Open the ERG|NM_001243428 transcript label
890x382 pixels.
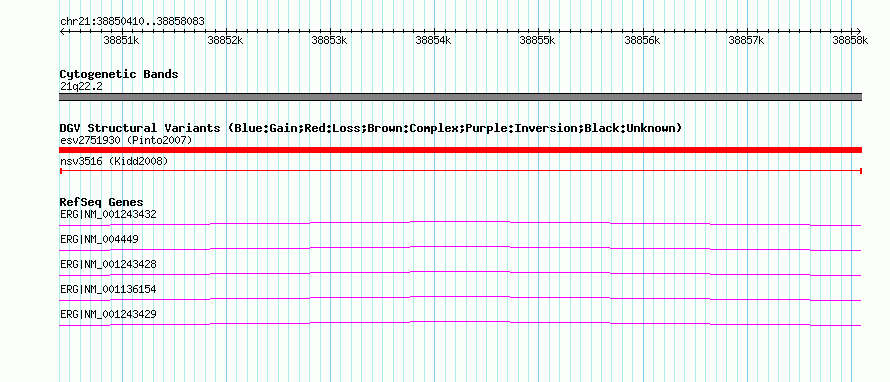point(108,265)
